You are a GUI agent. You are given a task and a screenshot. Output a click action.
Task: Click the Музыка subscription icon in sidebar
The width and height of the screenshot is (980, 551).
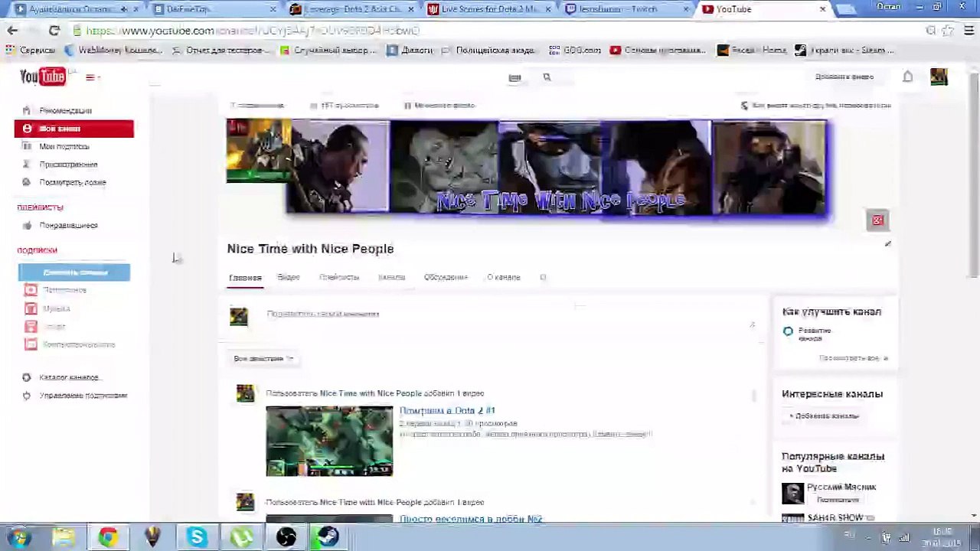pos(31,308)
